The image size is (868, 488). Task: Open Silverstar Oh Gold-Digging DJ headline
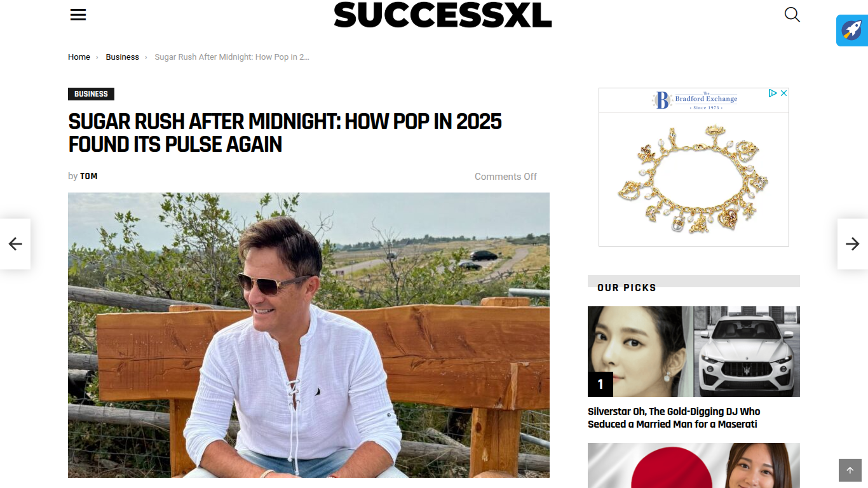point(674,417)
